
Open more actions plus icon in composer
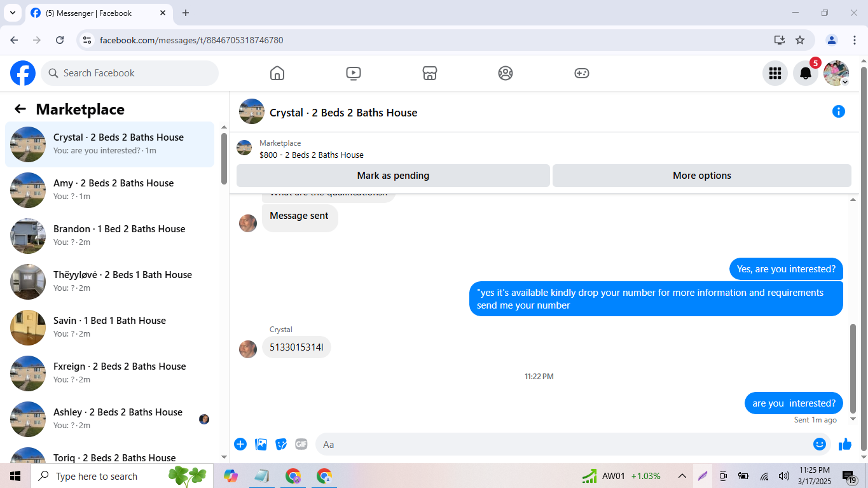coord(240,444)
